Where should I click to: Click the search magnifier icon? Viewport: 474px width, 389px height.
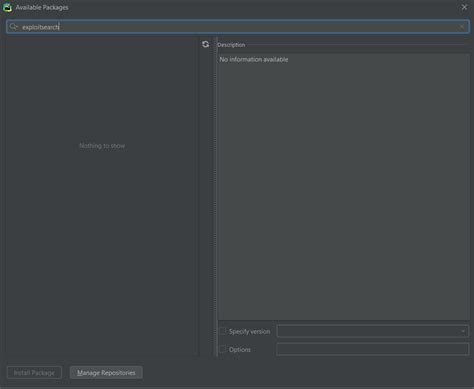point(13,27)
